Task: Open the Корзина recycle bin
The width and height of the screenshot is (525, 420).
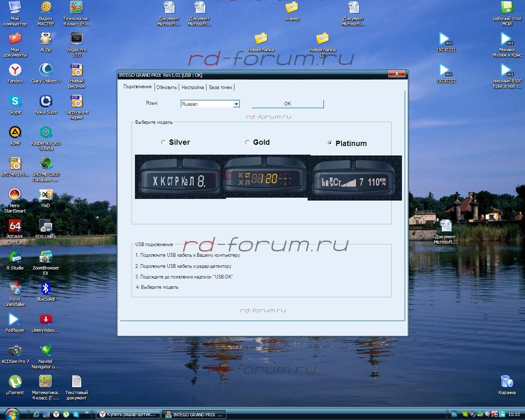Action: tap(507, 382)
